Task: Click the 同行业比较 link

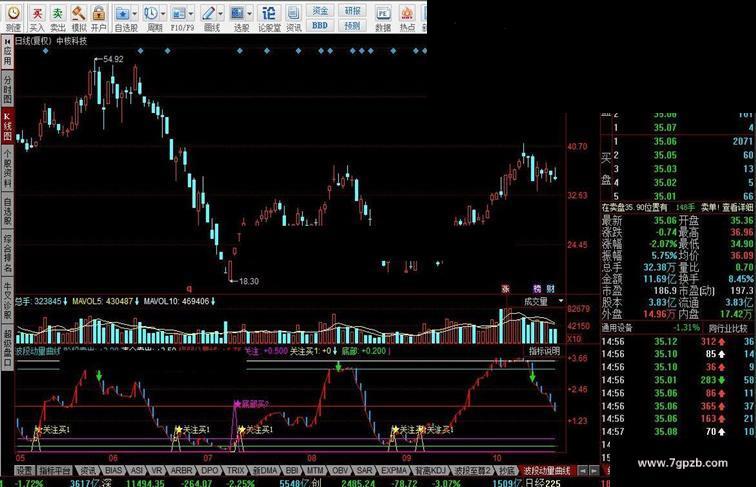Action: (x=728, y=328)
